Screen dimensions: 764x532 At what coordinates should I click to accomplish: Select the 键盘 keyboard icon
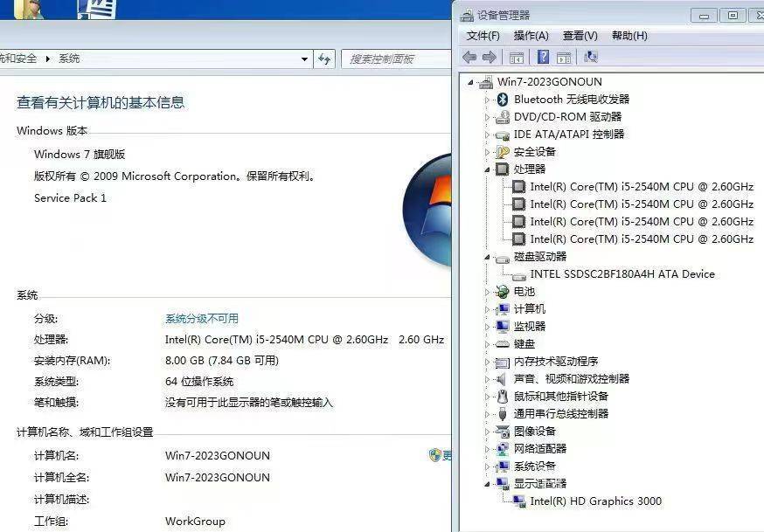pyautogui.click(x=503, y=344)
